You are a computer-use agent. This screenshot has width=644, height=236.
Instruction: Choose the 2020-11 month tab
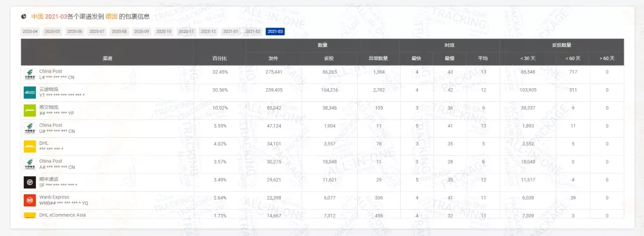(185, 32)
